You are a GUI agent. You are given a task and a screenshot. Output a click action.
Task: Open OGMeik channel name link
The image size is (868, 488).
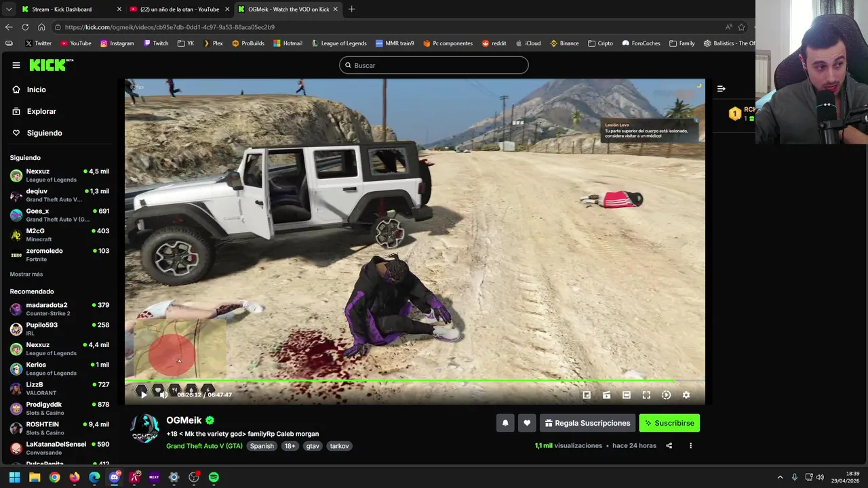184,420
